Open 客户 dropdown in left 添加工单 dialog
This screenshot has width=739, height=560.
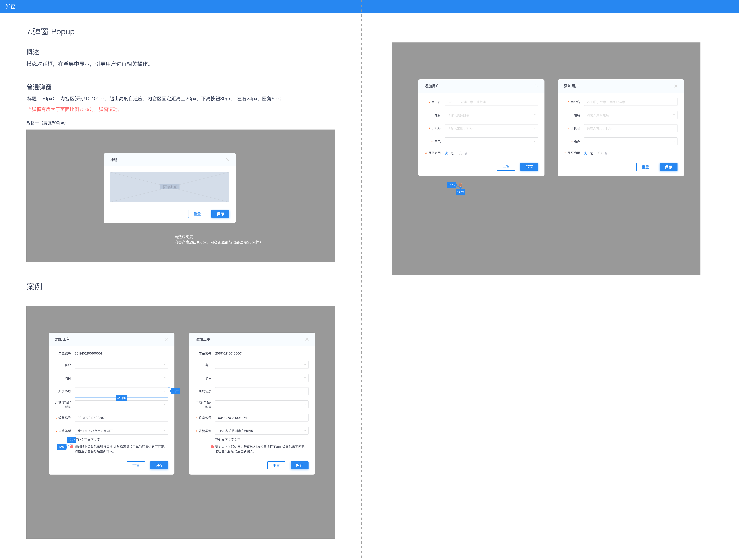click(x=121, y=365)
